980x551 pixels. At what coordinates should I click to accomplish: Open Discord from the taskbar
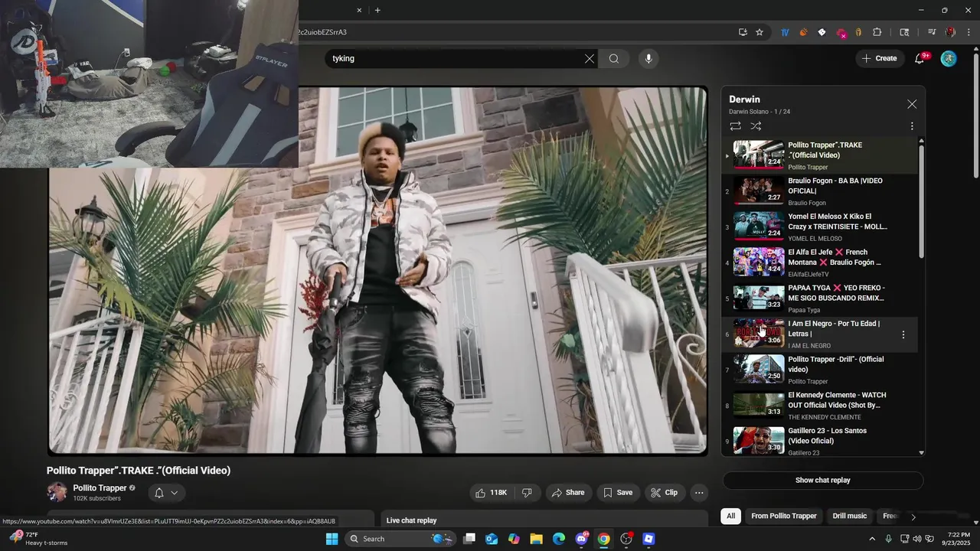coord(582,539)
